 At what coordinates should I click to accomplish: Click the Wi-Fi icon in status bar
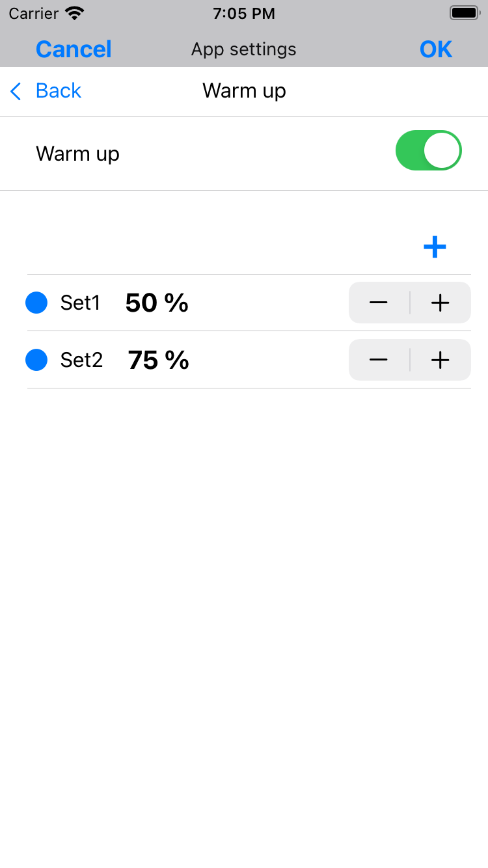click(x=75, y=13)
